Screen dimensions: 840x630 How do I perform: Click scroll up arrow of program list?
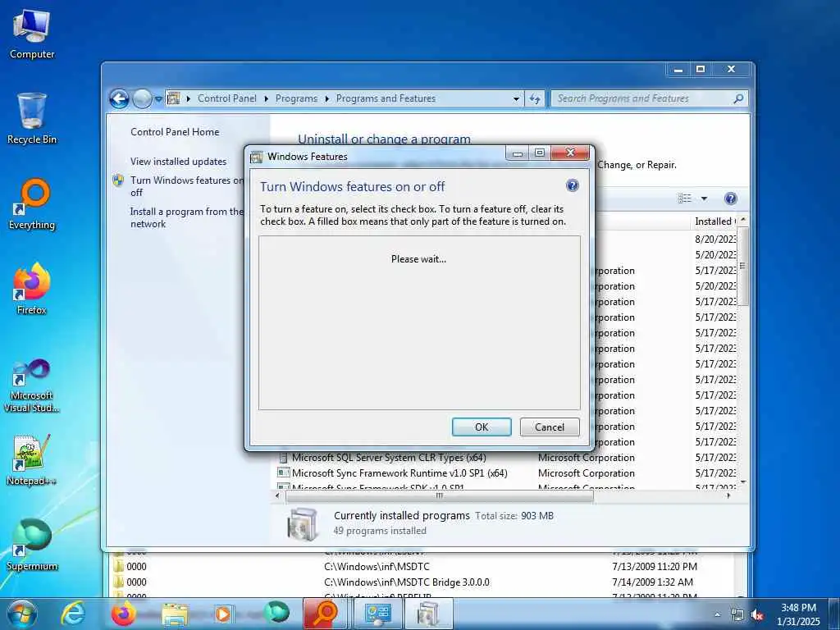[x=742, y=220]
